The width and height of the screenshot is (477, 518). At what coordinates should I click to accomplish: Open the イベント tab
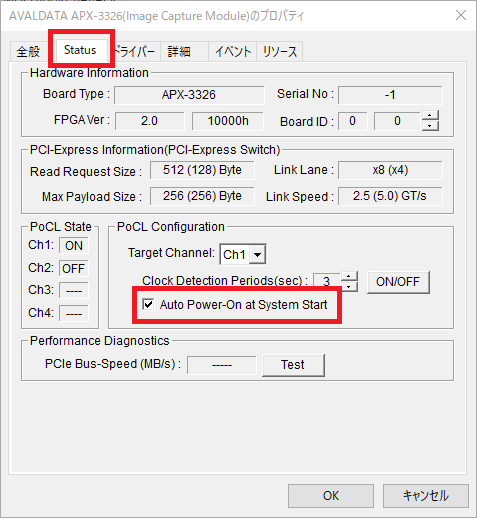point(233,52)
